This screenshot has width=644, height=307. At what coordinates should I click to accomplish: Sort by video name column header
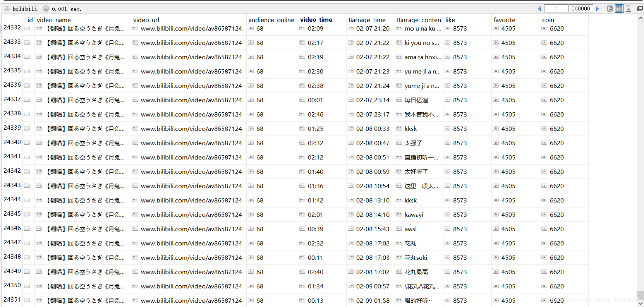[x=54, y=20]
